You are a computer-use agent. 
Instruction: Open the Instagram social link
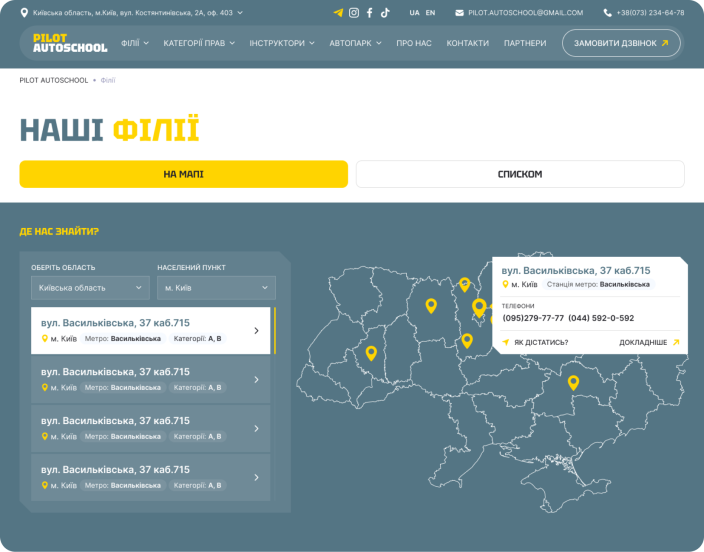coord(354,13)
